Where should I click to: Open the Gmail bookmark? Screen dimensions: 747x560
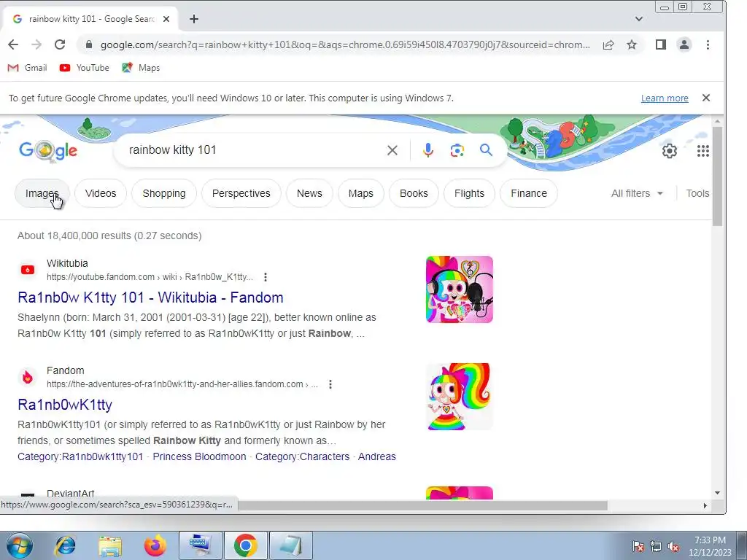pos(27,68)
